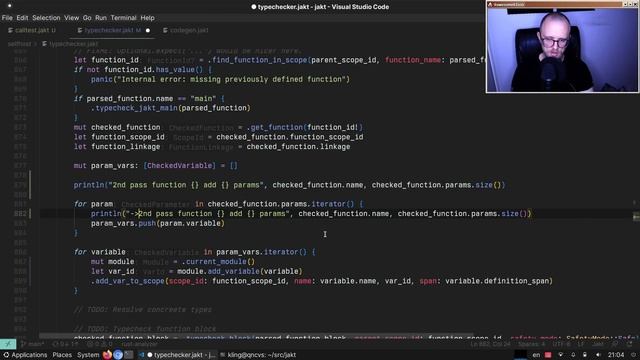Click the workspace switcher in the panel
640x360 pixels.
coord(520,355)
